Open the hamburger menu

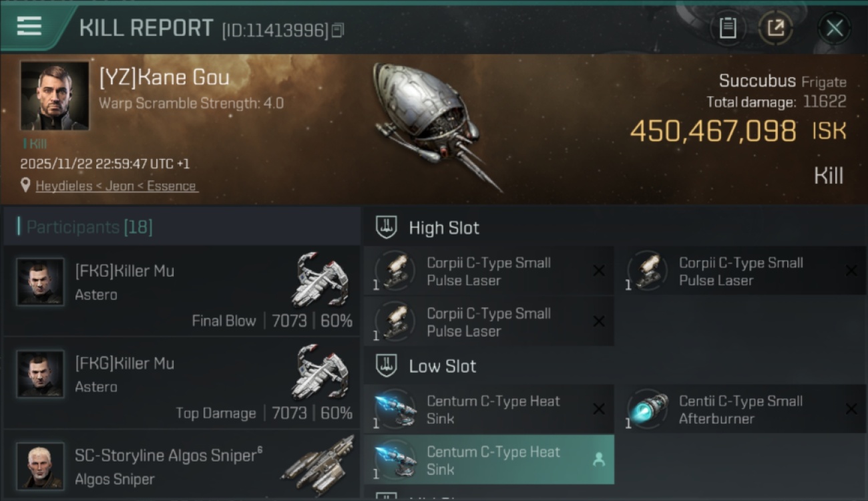point(29,26)
